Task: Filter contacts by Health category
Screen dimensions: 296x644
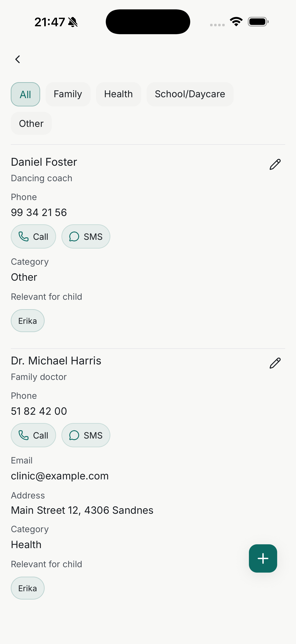Action: click(x=119, y=94)
